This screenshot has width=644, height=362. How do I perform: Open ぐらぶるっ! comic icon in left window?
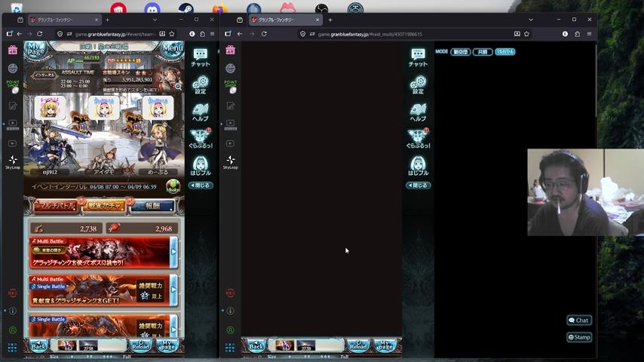click(201, 139)
